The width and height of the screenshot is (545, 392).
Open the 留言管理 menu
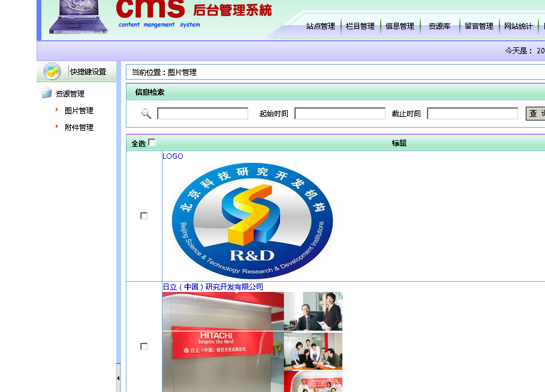click(479, 26)
